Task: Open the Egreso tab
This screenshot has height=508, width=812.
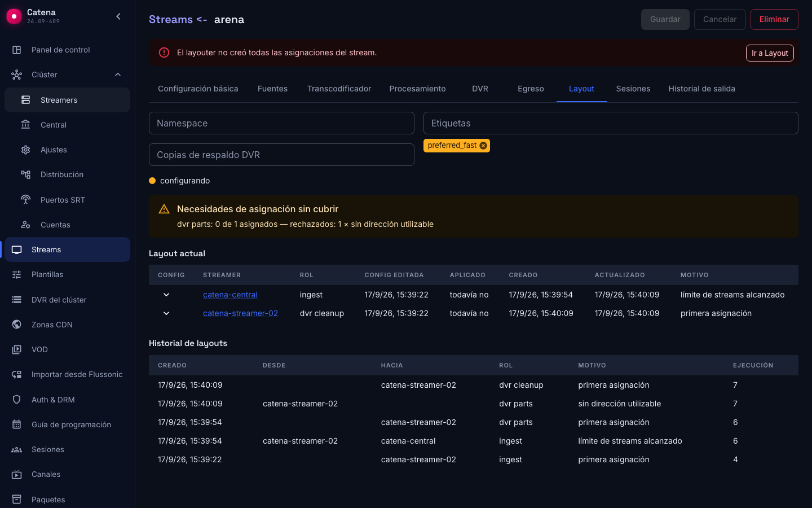Action: point(531,89)
